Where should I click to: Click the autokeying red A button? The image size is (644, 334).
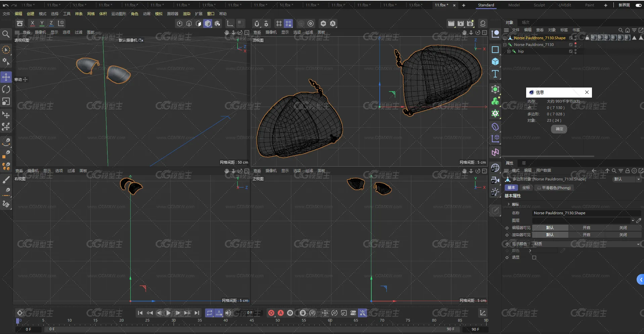(281, 313)
